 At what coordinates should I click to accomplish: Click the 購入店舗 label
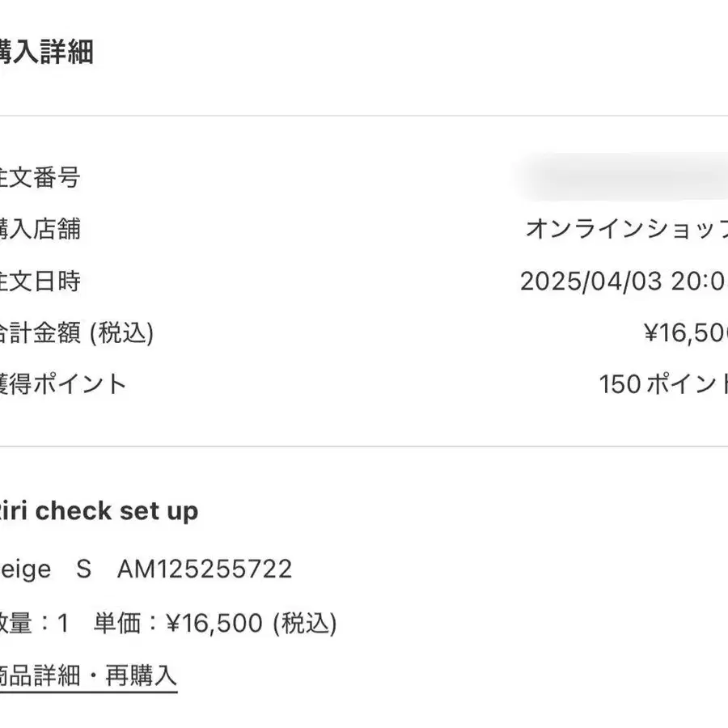[40, 229]
